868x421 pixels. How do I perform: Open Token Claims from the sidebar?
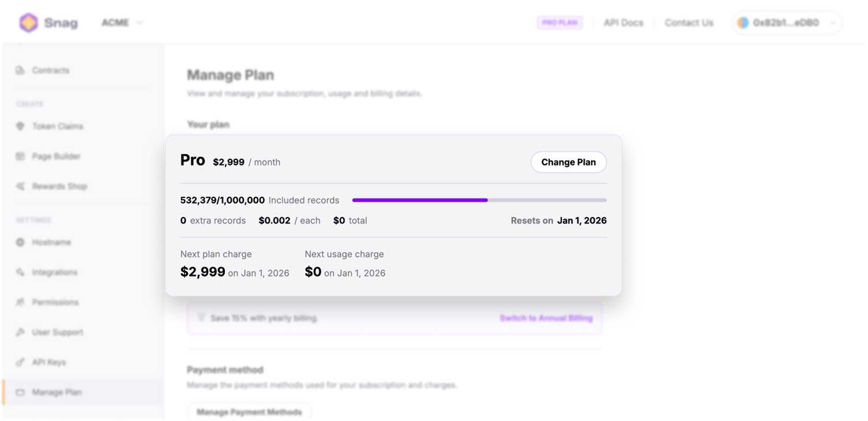pyautogui.click(x=21, y=126)
